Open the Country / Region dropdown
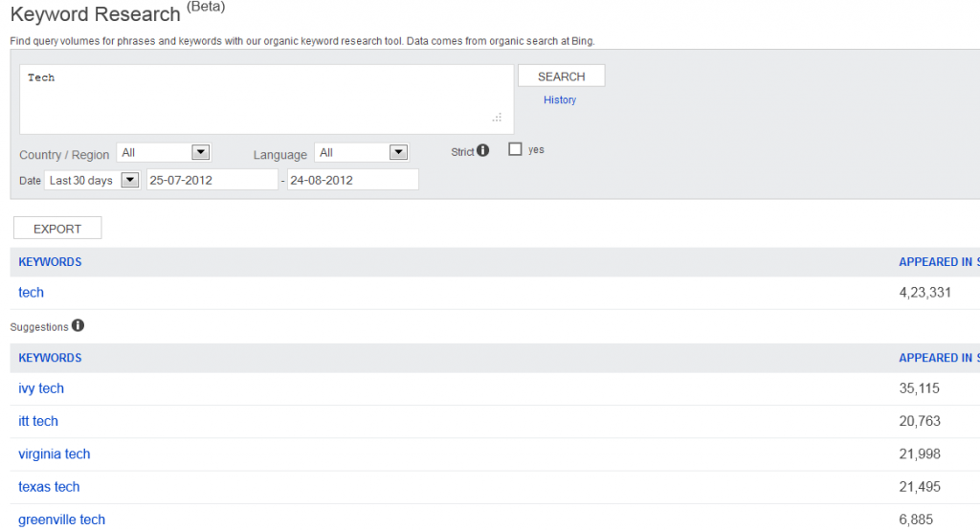 [x=164, y=152]
